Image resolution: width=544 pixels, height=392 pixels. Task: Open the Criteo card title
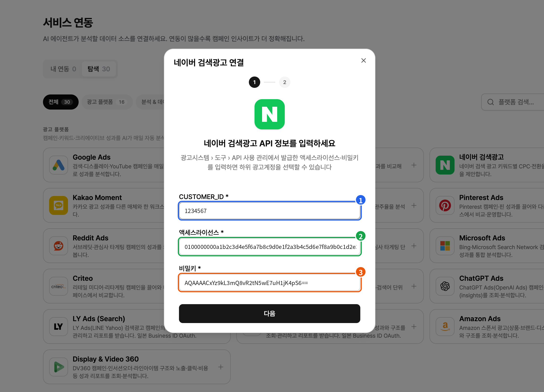[x=82, y=278]
